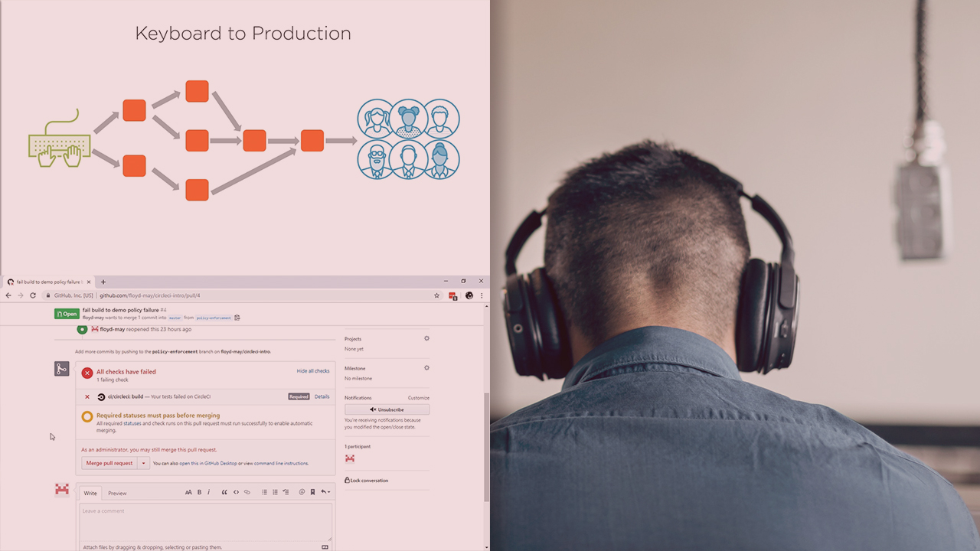Apply italic text in comment toolbar

(x=208, y=492)
